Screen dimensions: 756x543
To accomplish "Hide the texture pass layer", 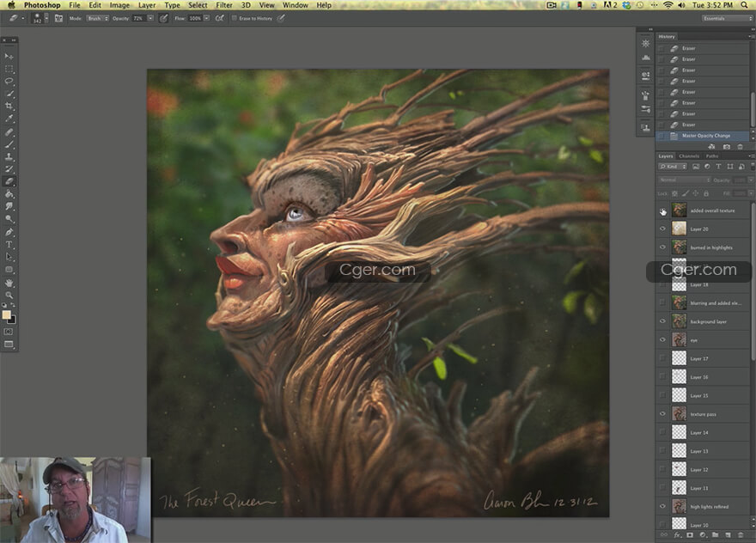I will click(662, 414).
